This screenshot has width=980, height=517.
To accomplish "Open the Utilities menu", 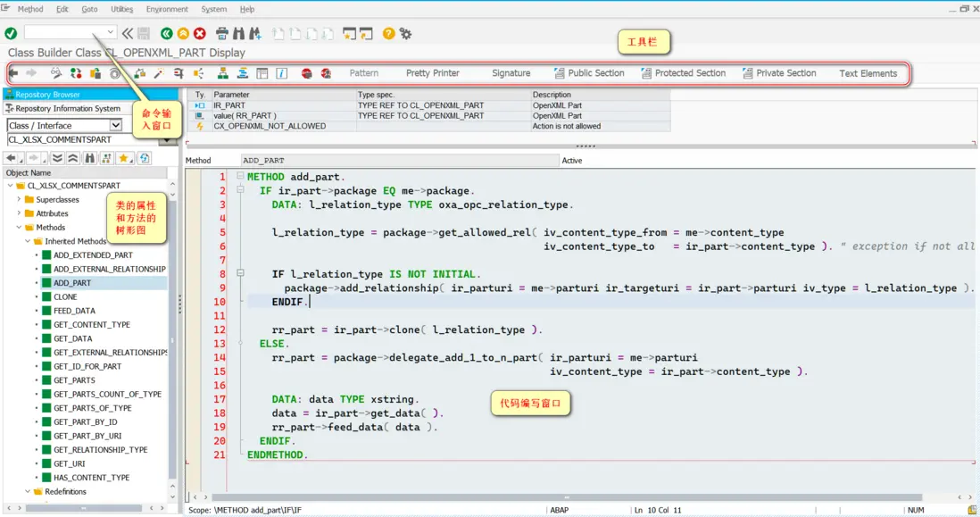I will click(x=121, y=9).
